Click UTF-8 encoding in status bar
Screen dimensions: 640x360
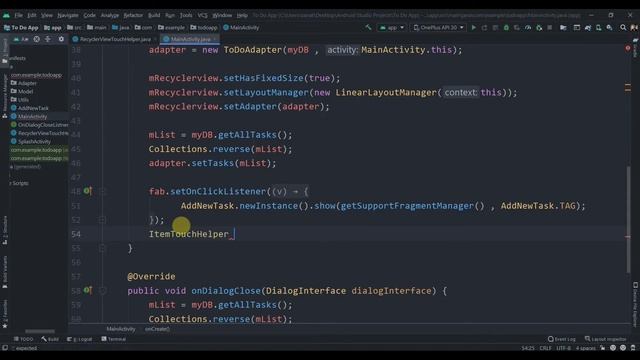563,348
